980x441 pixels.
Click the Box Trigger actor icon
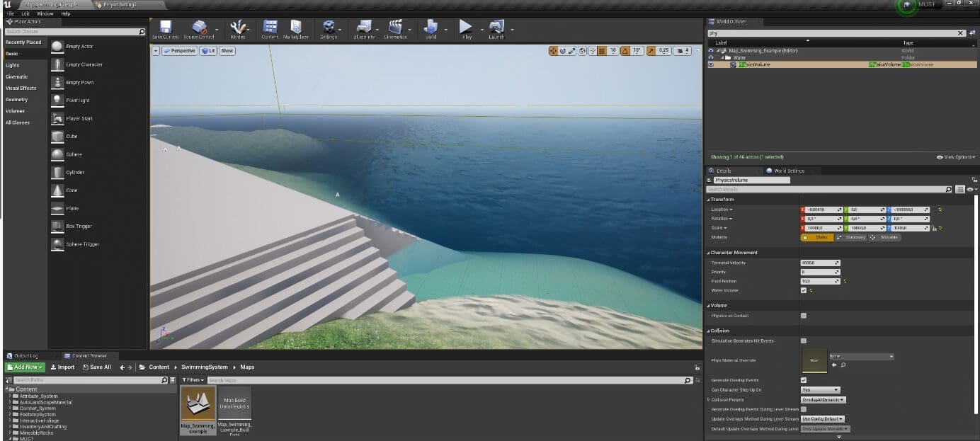(57, 226)
